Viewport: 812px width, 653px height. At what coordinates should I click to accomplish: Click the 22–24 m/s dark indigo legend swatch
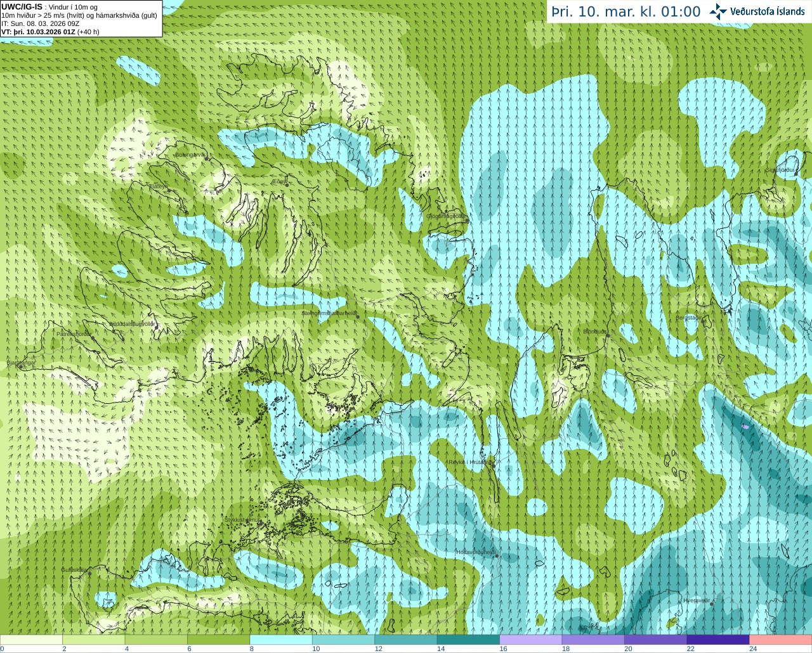click(x=718, y=640)
